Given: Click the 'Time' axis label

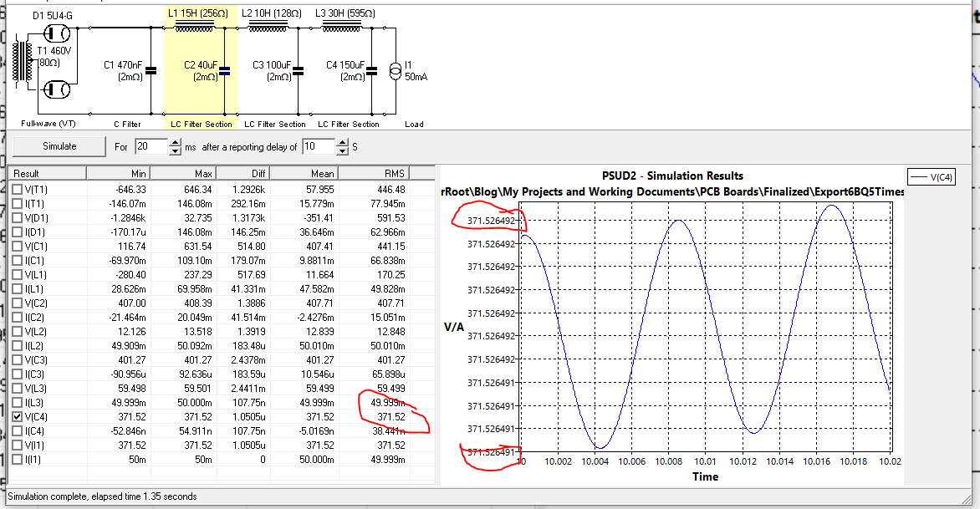Looking at the screenshot, I should pos(705,476).
